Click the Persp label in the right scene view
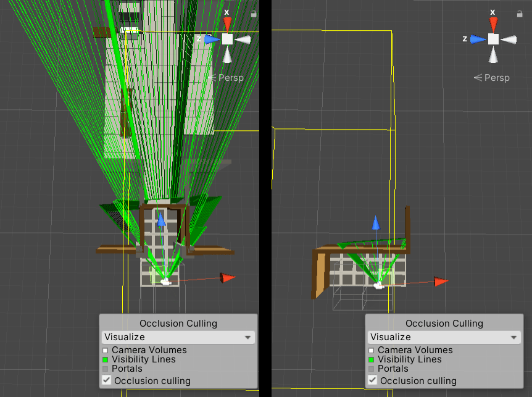 click(x=496, y=78)
